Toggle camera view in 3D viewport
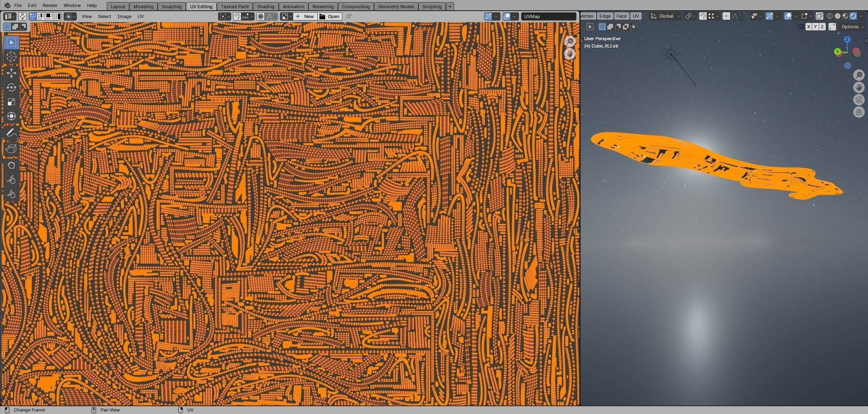Viewport: 868px width, 414px height. [x=859, y=100]
